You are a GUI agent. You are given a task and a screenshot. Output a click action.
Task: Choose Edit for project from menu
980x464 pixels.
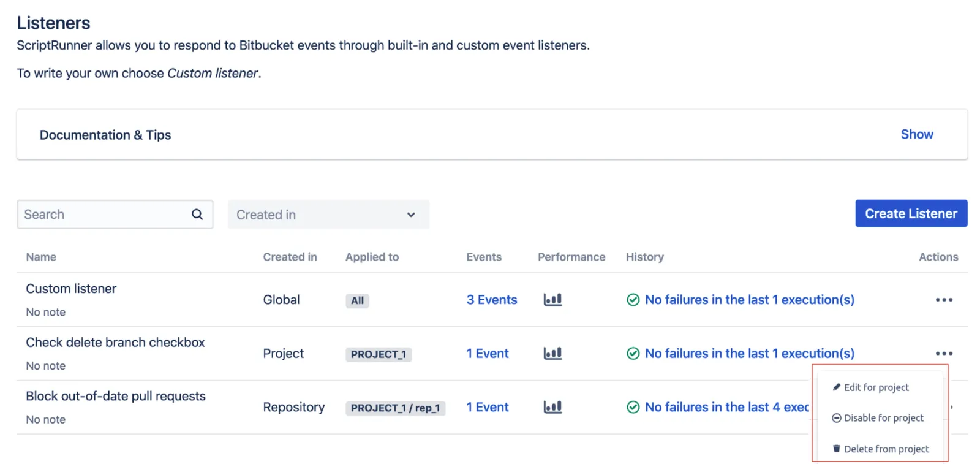tap(870, 387)
